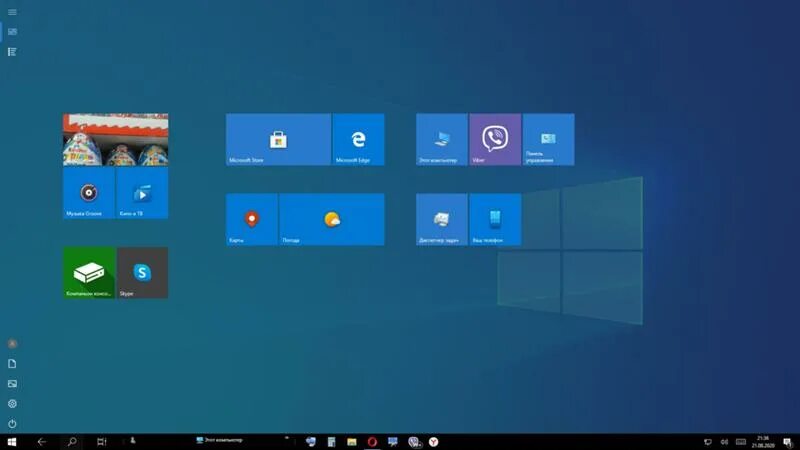This screenshot has width=800, height=450.
Task: Open the clock and date flyout
Action: [763, 442]
